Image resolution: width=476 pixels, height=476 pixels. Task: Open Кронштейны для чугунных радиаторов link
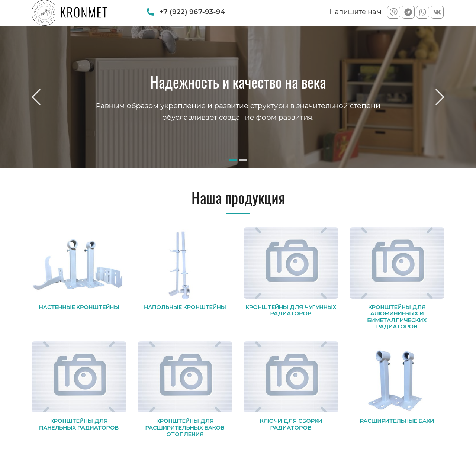coord(291,310)
